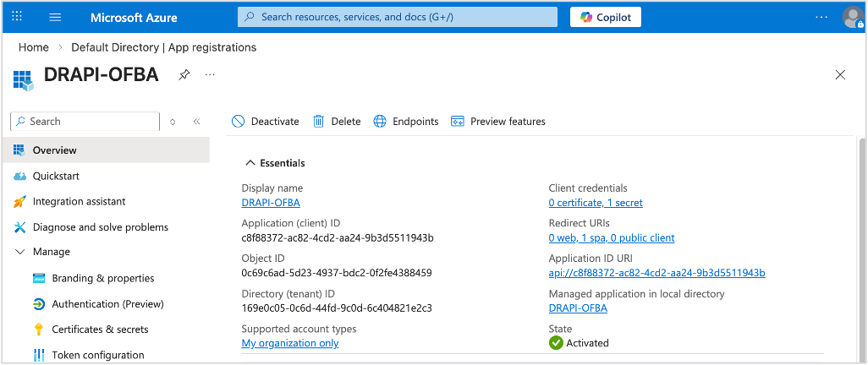Click Deactivate in the toolbar
The height and width of the screenshot is (365, 868).
click(265, 122)
